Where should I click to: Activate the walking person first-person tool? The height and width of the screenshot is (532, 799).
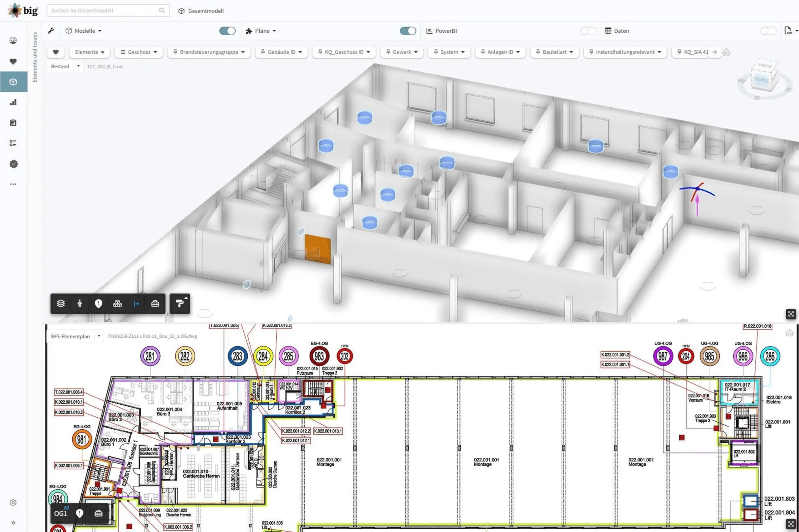(x=80, y=303)
